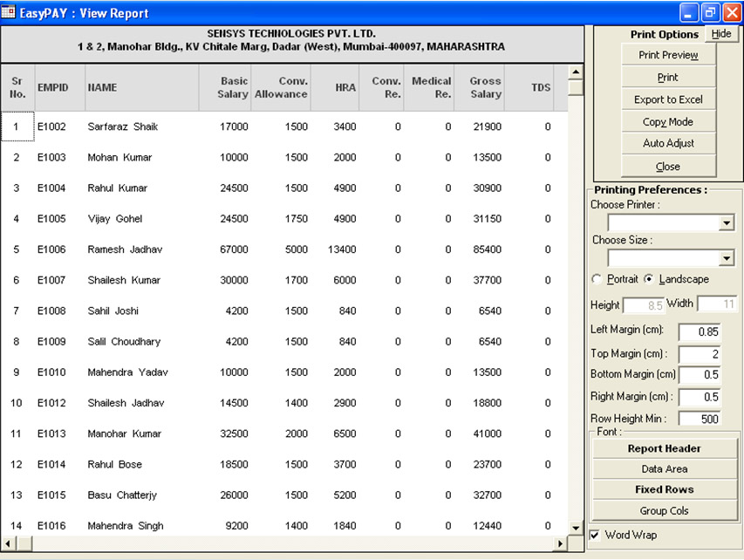Edit the Bottom Margin field

700,374
